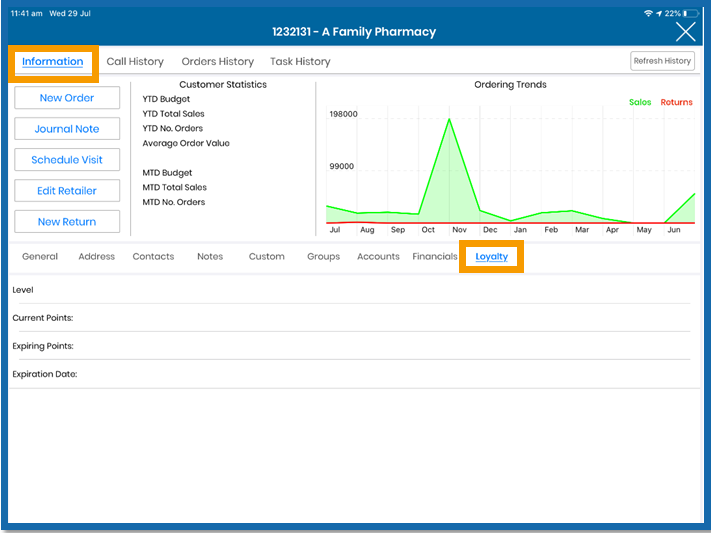
Task: Select the General sub-tab
Action: click(x=40, y=256)
